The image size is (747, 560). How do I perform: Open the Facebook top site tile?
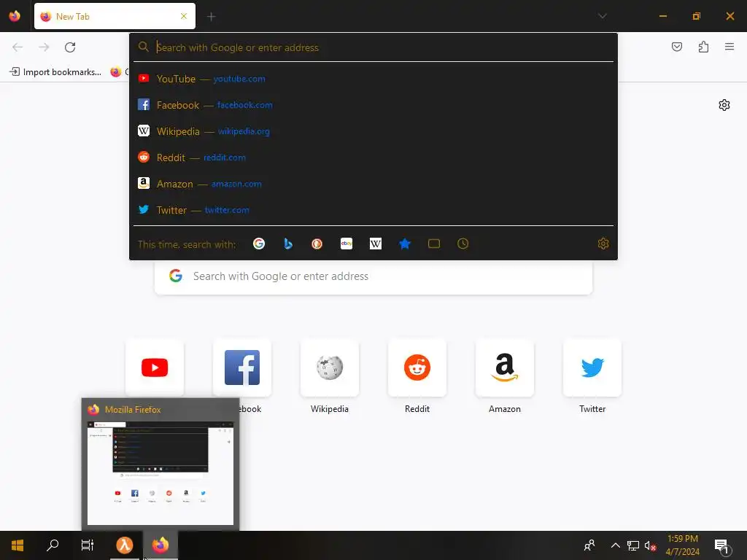point(242,367)
